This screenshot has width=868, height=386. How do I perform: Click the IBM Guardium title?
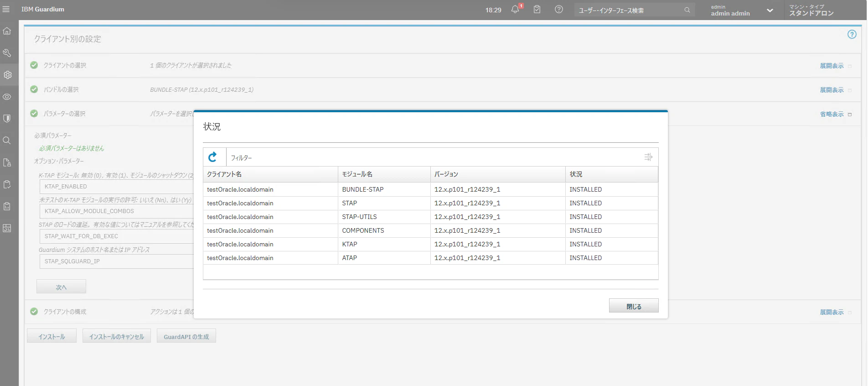(43, 9)
